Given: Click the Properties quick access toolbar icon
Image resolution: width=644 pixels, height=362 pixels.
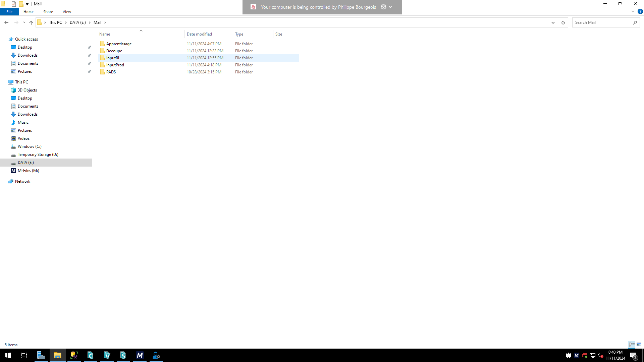Looking at the screenshot, I should point(14,4).
